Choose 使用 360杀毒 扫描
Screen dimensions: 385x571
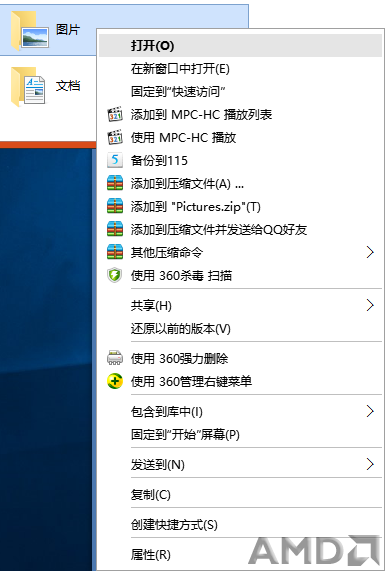(x=240, y=275)
